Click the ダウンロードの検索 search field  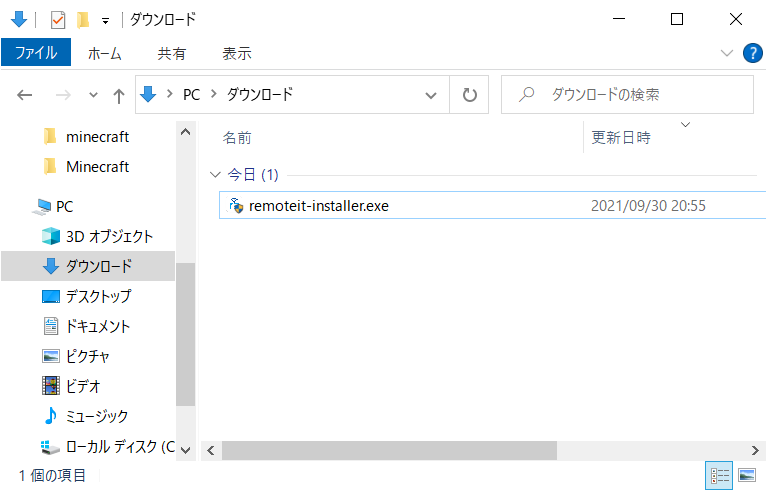click(x=627, y=94)
